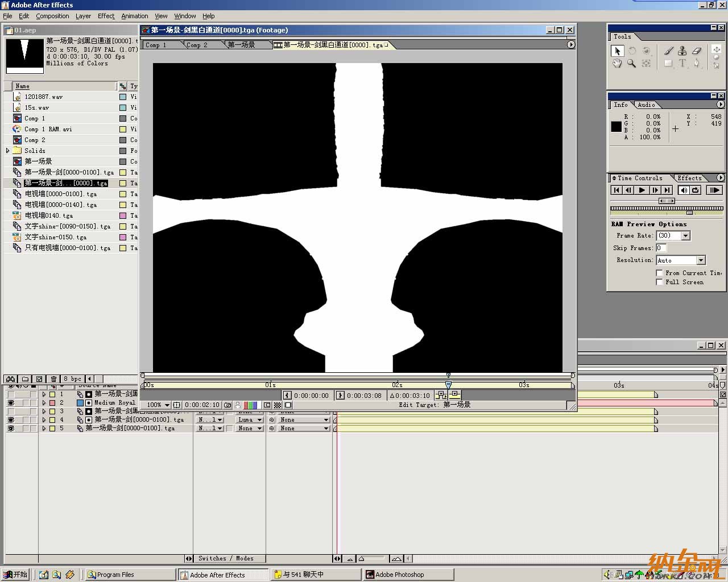Enable the From Current Time checkbox
Viewport: 728px width, 582px height.
pos(660,273)
